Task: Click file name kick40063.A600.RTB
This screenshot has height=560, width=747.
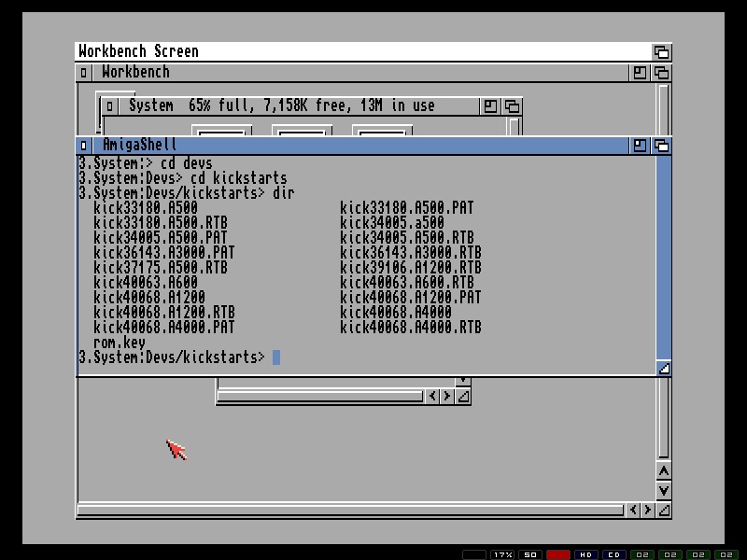Action: pos(407,283)
